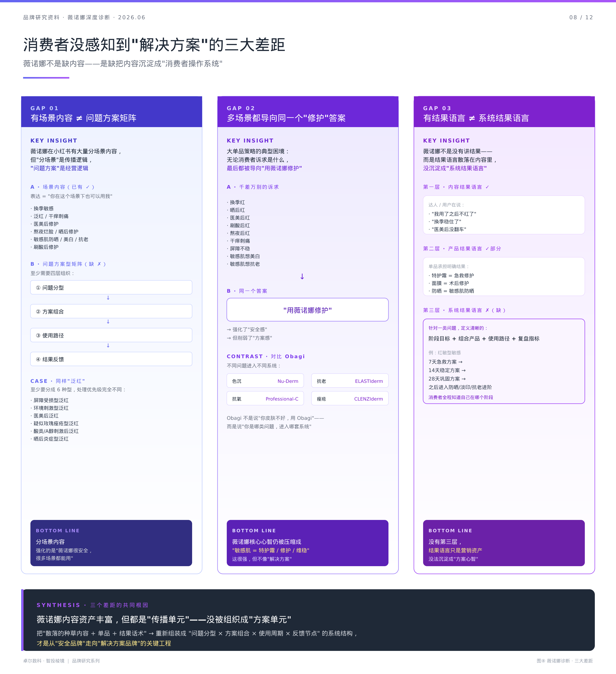The width and height of the screenshot is (616, 674).
Task: Click the 酸类/A醇刺激后泛红 list item
Action: 54,431
